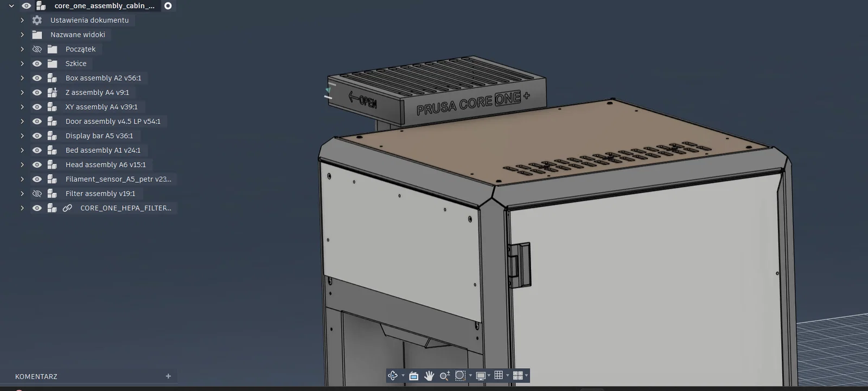Click the Początek folder icon

coord(52,49)
